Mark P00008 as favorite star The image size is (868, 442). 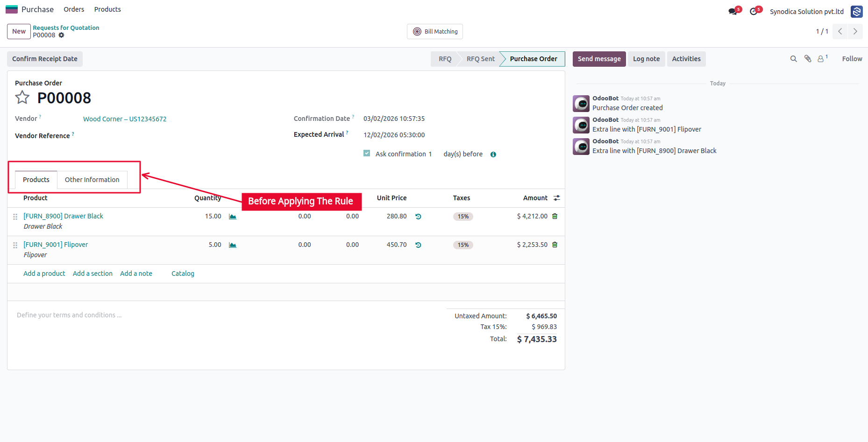[x=22, y=98]
